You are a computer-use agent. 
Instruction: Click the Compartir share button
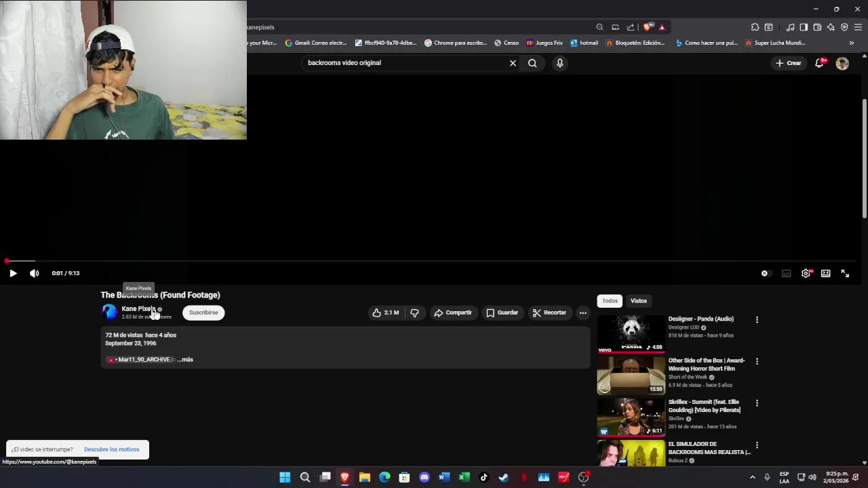(452, 312)
